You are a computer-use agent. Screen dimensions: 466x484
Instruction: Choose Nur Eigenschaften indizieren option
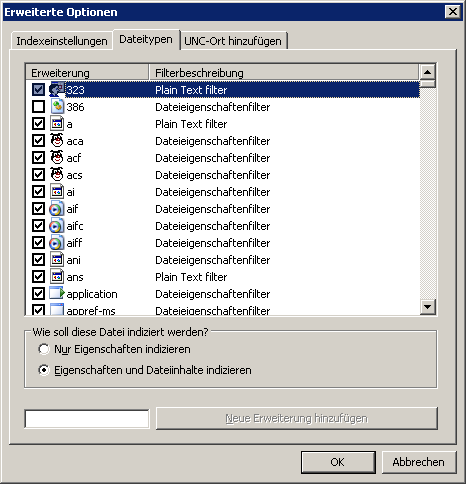[x=44, y=349]
